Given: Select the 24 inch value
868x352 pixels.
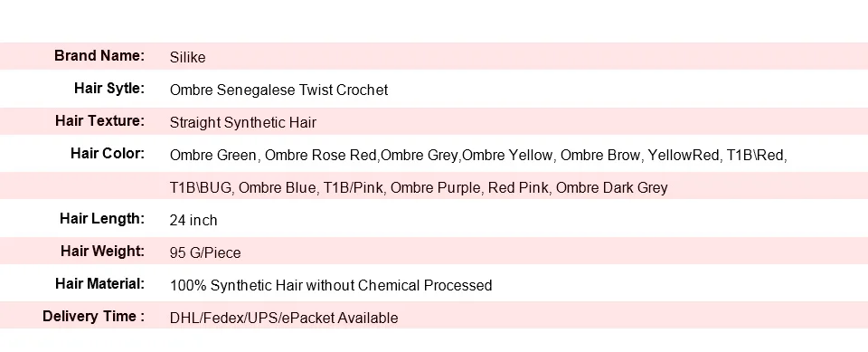Looking at the screenshot, I should coord(193,221).
